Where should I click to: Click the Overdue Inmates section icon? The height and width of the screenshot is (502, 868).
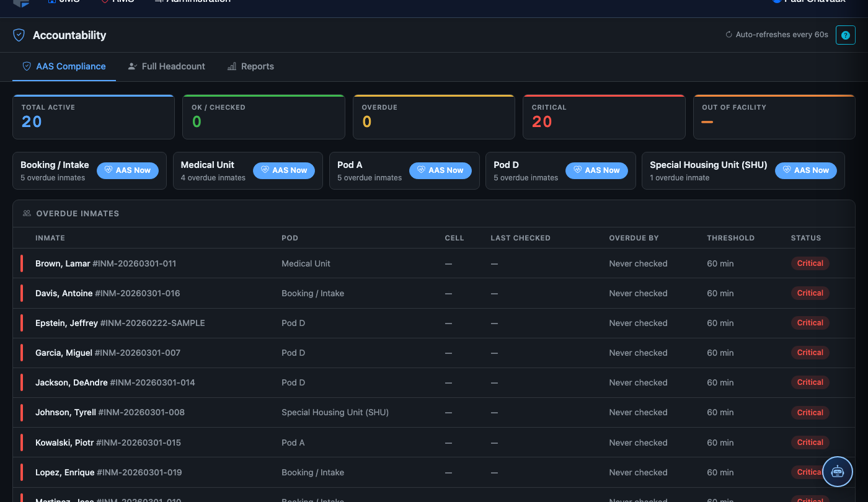tap(27, 213)
